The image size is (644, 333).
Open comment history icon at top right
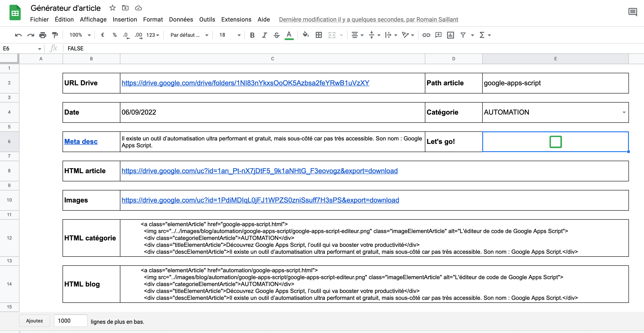(x=633, y=12)
